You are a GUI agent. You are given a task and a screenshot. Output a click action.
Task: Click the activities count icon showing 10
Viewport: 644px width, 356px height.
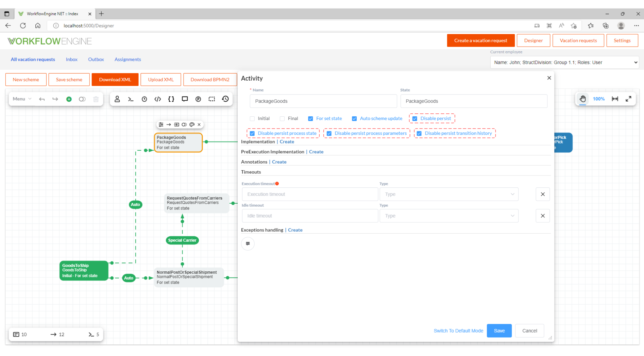tap(16, 335)
